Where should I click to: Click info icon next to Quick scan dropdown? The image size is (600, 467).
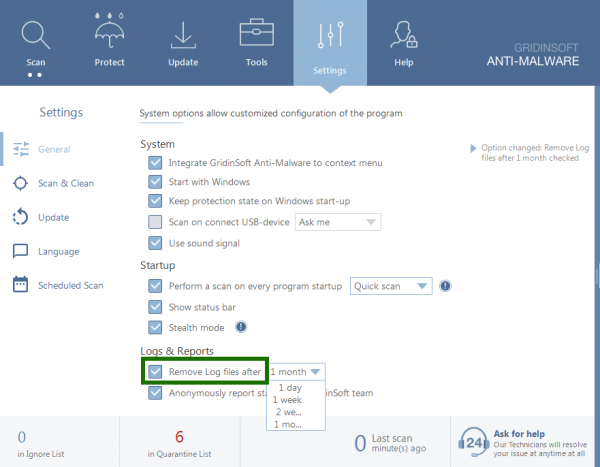click(x=445, y=286)
